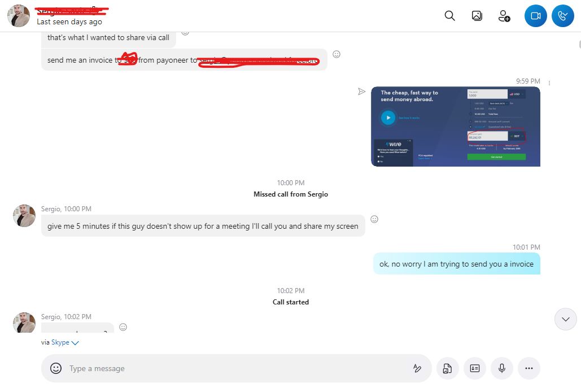This screenshot has height=392, width=581.
Task: Forward the shared Wise image
Action: pos(361,92)
